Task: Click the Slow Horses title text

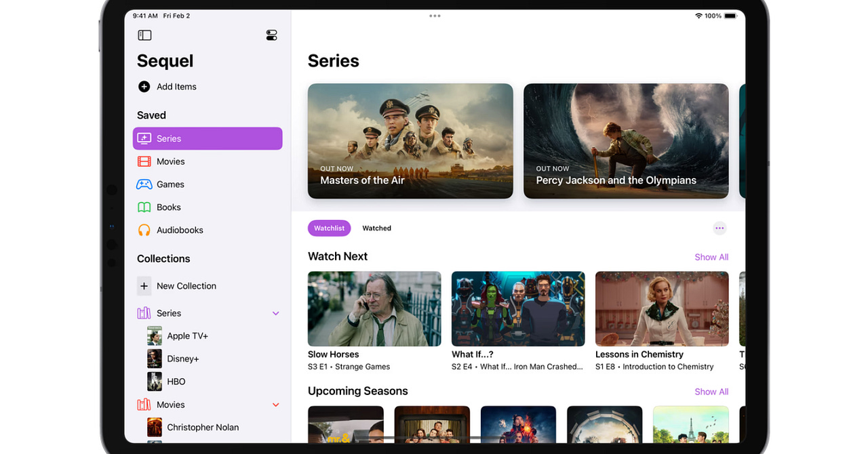Action: point(334,354)
